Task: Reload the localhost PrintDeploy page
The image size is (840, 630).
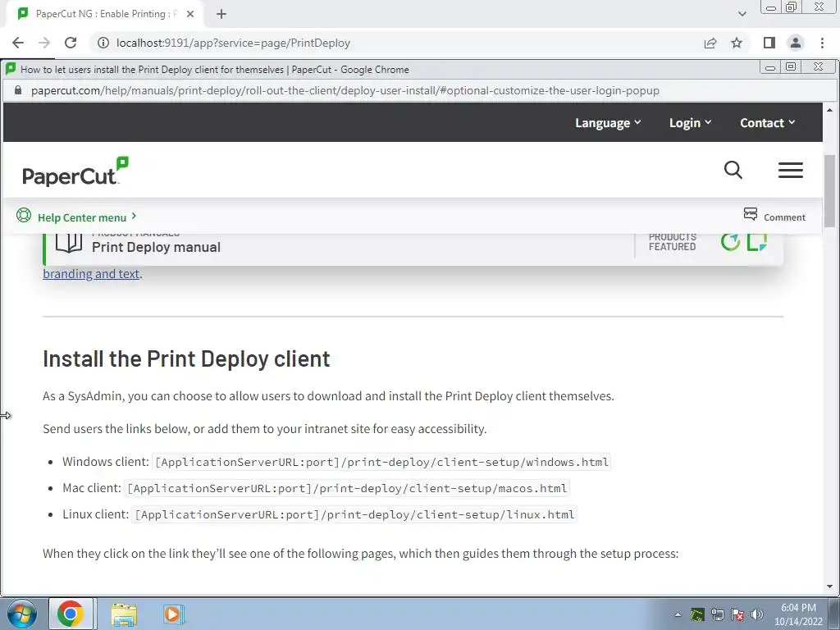Action: coord(71,43)
